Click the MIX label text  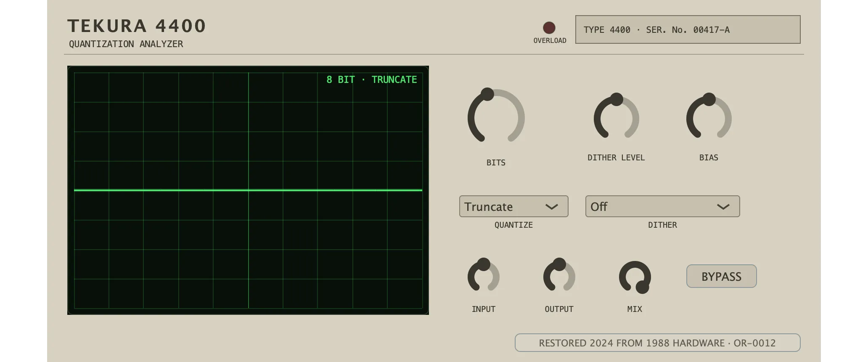tap(635, 309)
